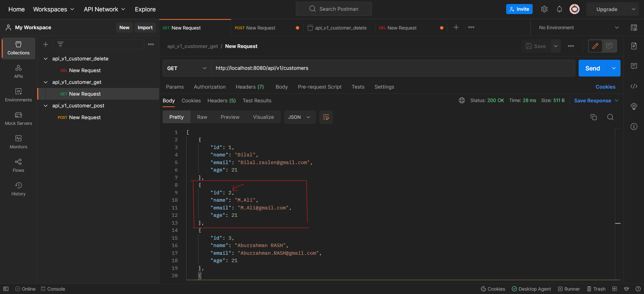Toggle two-pane view in status bar
The height and width of the screenshot is (294, 644).
(614, 289)
